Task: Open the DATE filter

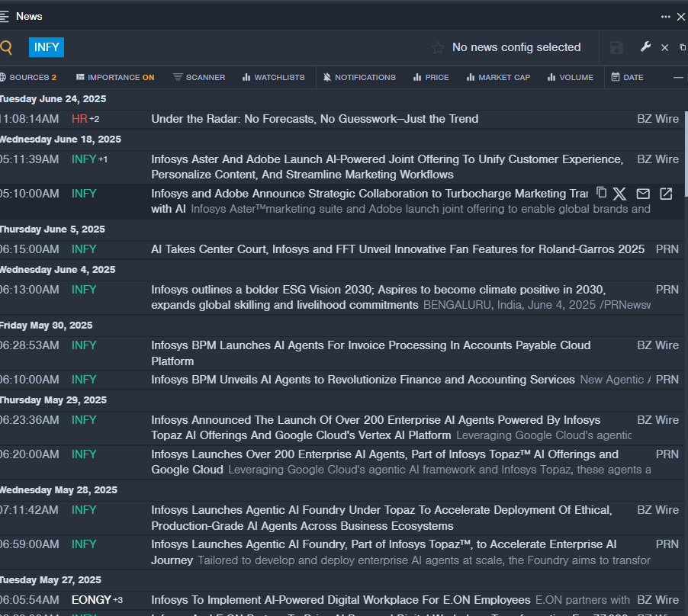Action: click(x=628, y=77)
